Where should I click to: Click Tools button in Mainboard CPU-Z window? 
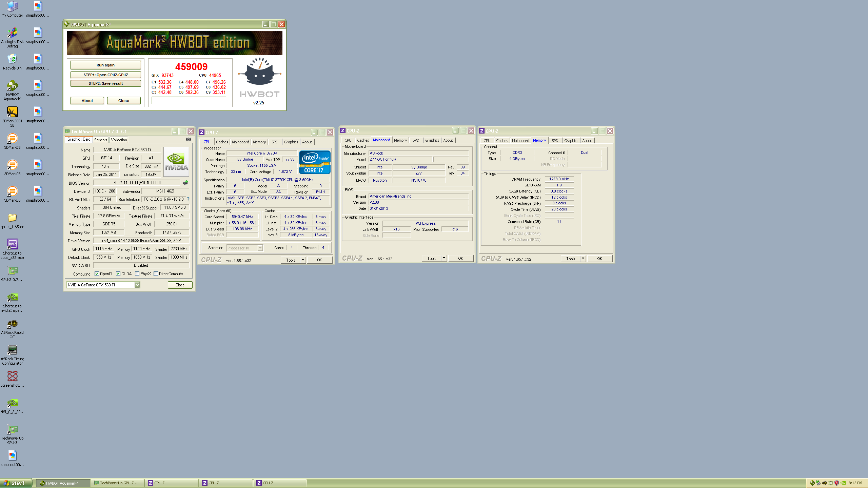coord(432,258)
